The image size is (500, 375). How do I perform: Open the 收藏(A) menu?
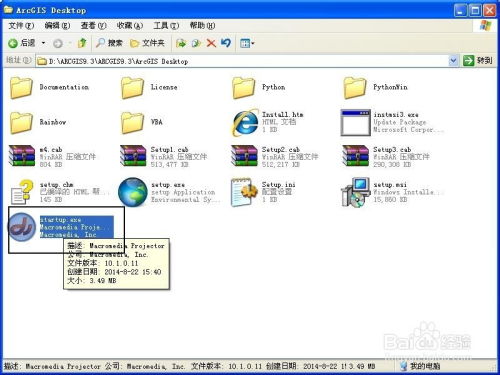(130, 25)
